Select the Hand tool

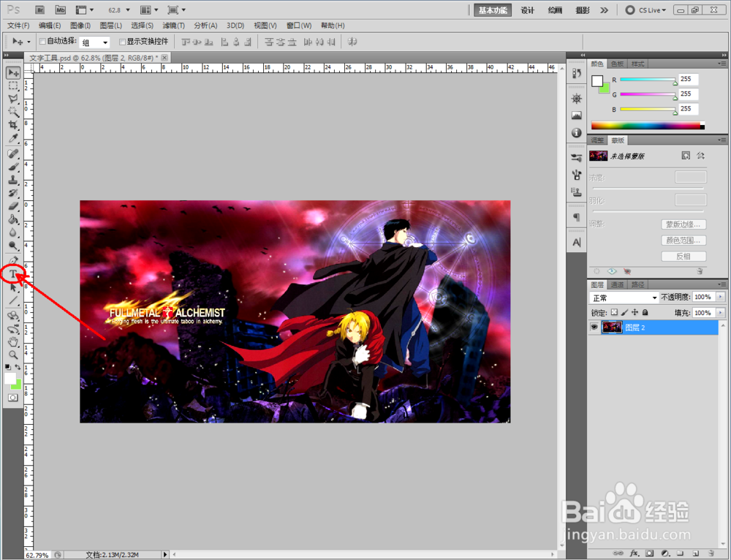(13, 342)
